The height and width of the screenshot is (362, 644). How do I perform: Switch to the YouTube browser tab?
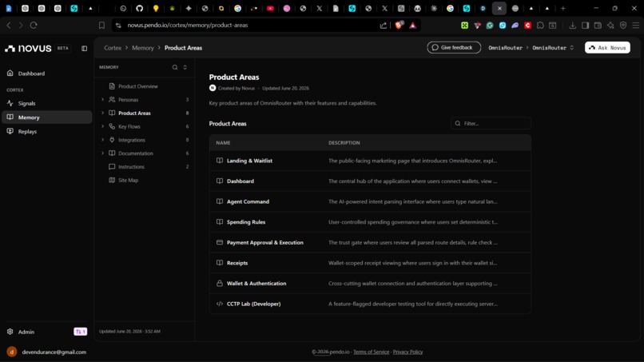coord(270,8)
